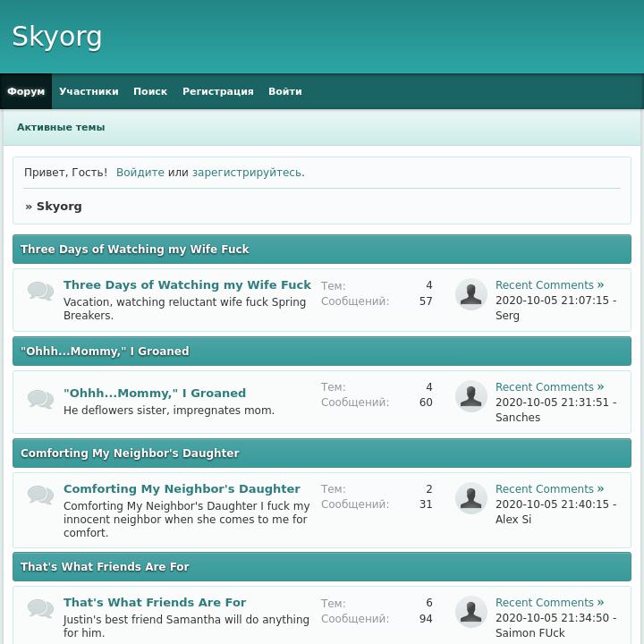
Task: Open Поиск in the navigation bar
Action: point(150,91)
